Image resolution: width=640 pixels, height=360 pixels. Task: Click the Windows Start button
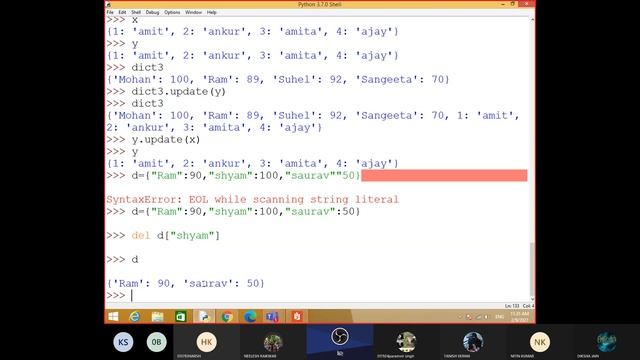[113, 316]
